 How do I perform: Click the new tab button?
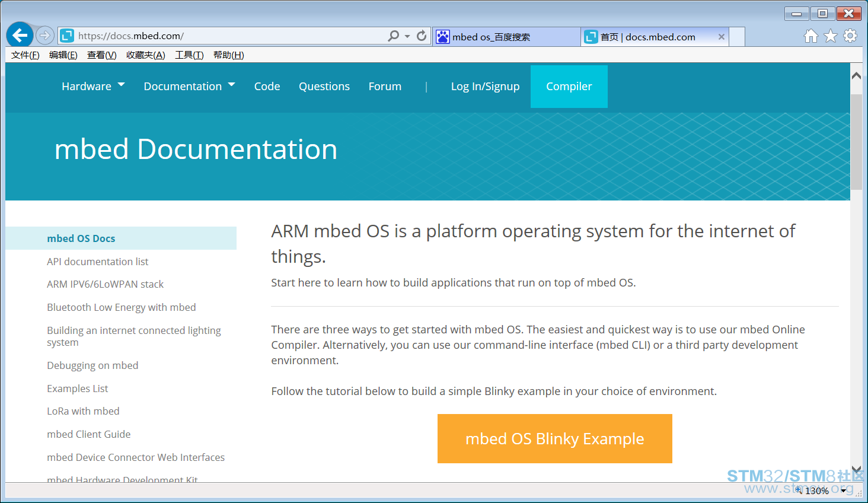(737, 37)
